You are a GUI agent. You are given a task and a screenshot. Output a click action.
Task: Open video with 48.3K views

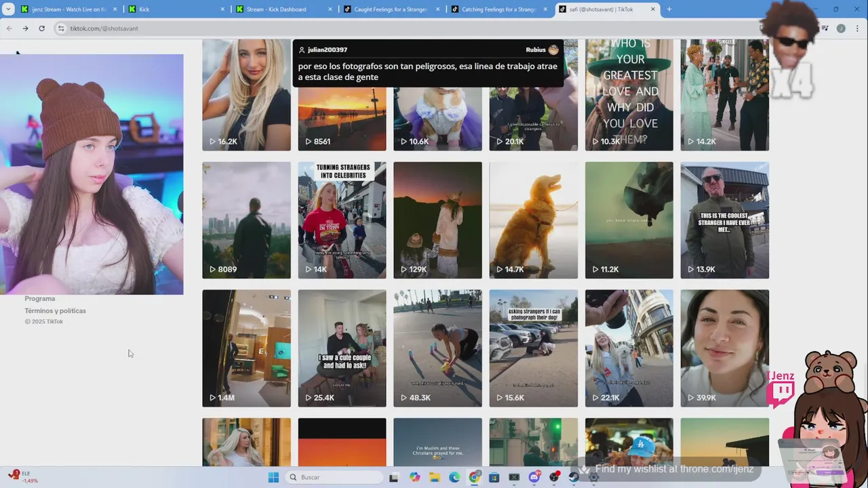437,348
